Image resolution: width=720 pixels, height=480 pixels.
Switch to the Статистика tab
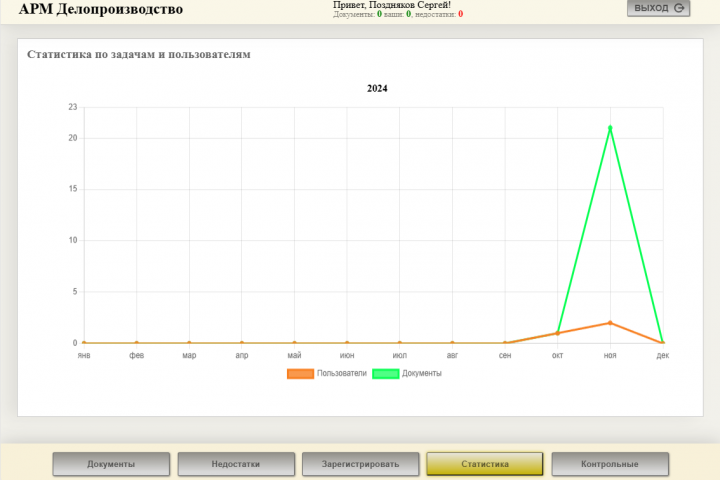click(485, 464)
